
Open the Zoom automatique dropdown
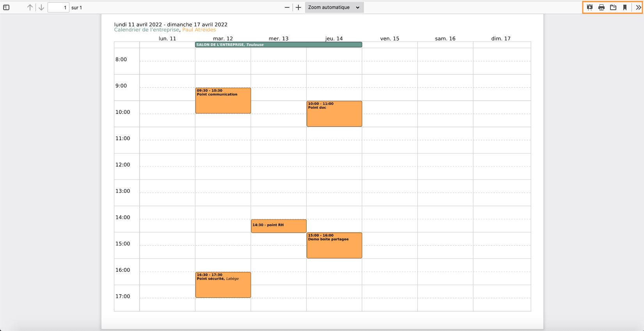[334, 7]
